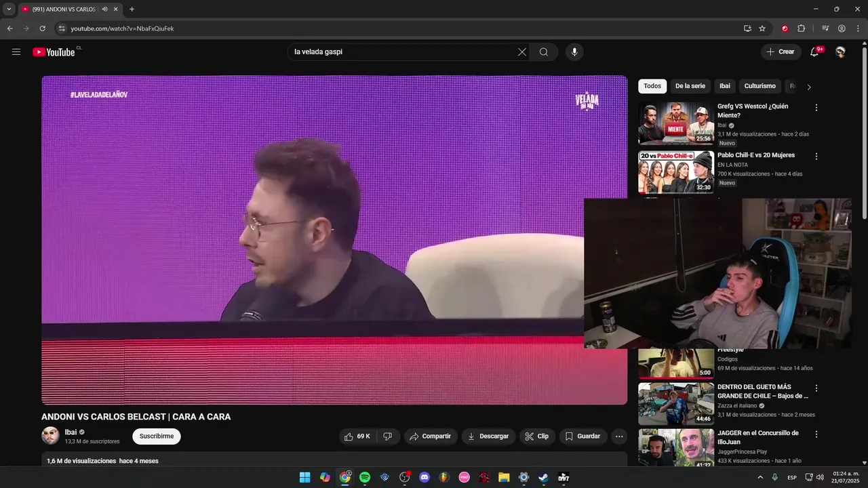This screenshot has width=868, height=488.
Task: Save video with Guardar
Action: (583, 436)
